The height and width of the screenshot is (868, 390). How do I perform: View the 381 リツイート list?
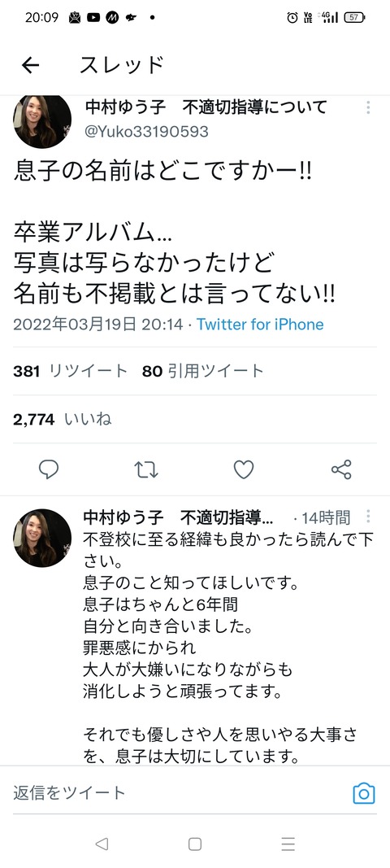pos(71,371)
